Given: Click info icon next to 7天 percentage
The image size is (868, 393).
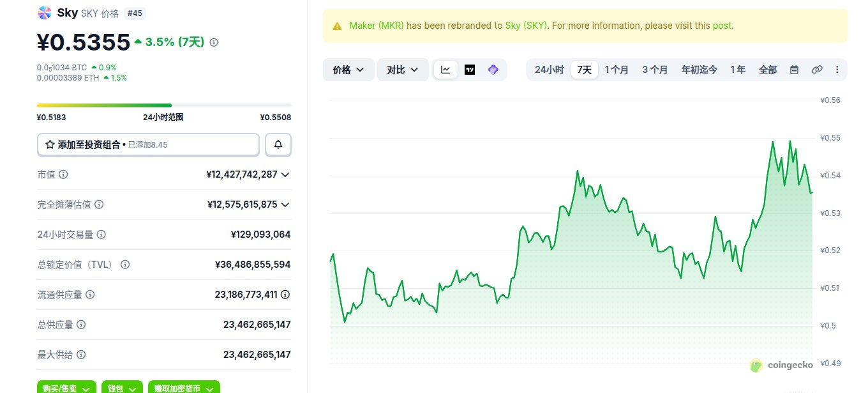Looking at the screenshot, I should coord(214,42).
